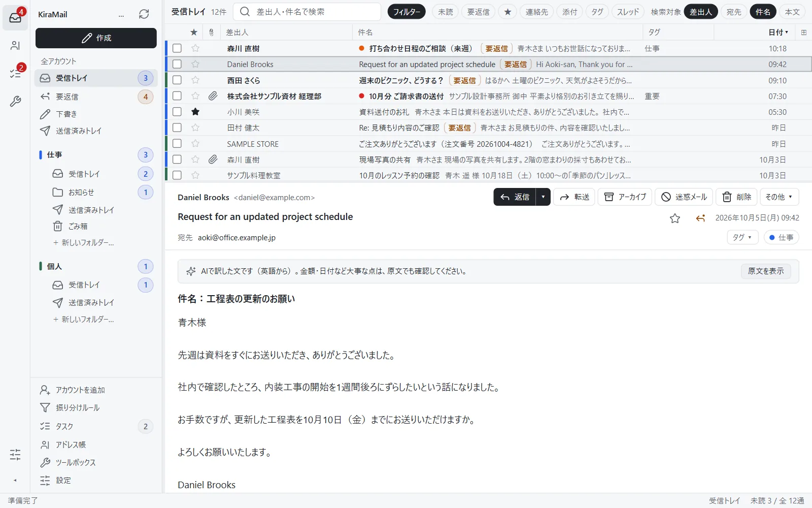Select the 未読 filter chip
Image resolution: width=812 pixels, height=508 pixels.
[446, 12]
